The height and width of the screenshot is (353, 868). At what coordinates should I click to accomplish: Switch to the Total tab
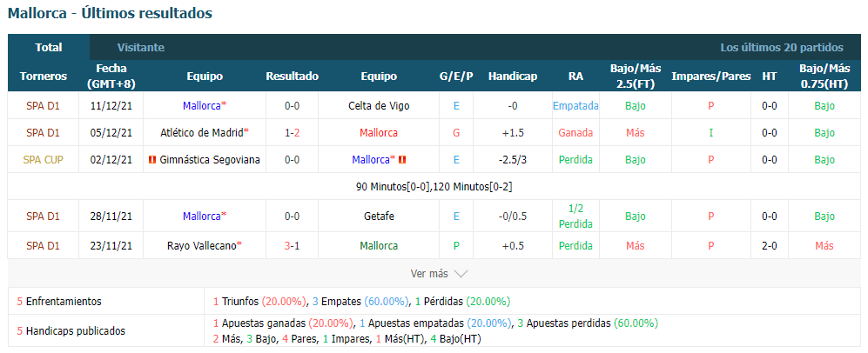pyautogui.click(x=49, y=48)
